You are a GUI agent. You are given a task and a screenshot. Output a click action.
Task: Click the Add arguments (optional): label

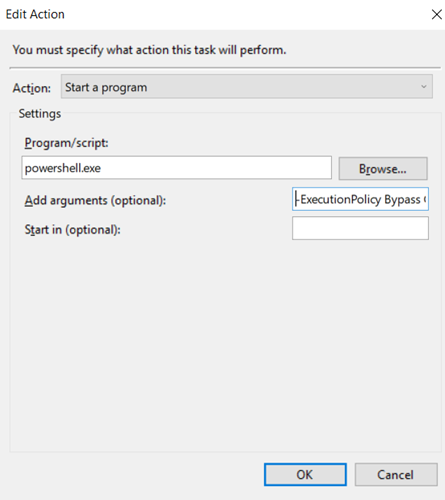coord(95,201)
